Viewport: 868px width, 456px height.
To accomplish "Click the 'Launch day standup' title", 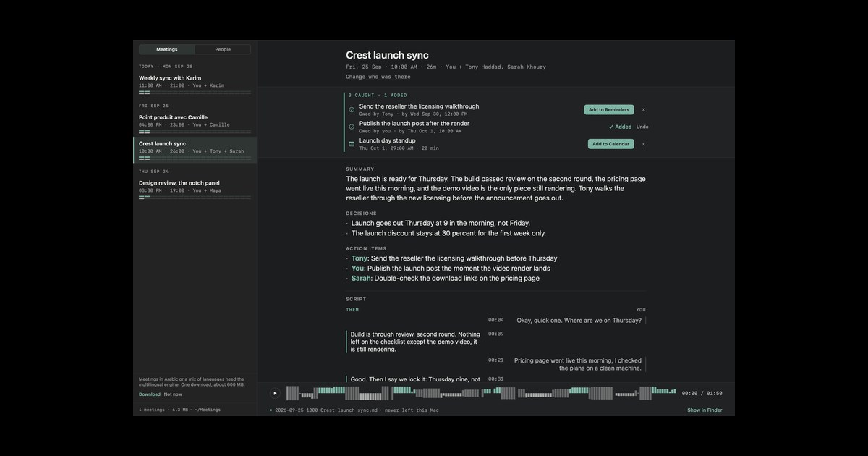I will click(387, 140).
